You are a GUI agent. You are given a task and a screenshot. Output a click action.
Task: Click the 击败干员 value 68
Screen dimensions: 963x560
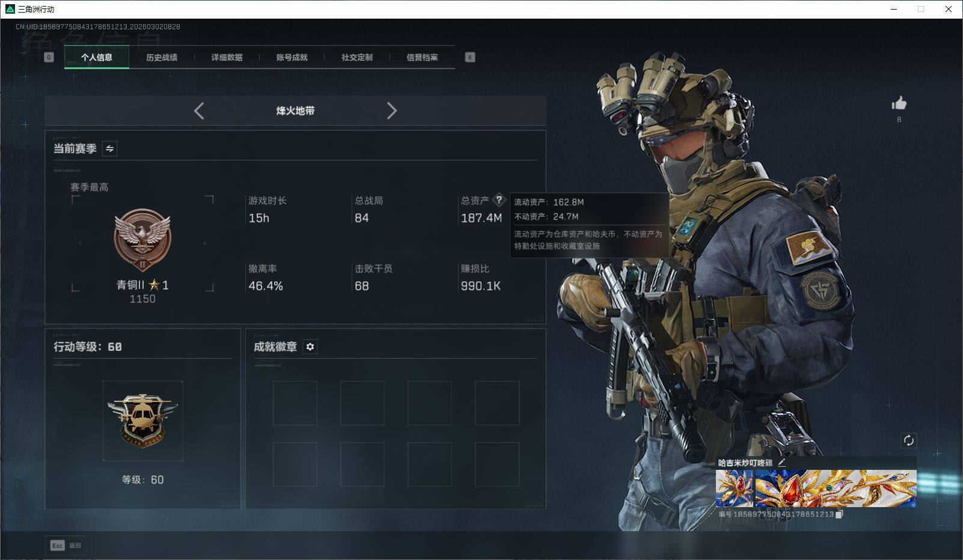(x=362, y=286)
